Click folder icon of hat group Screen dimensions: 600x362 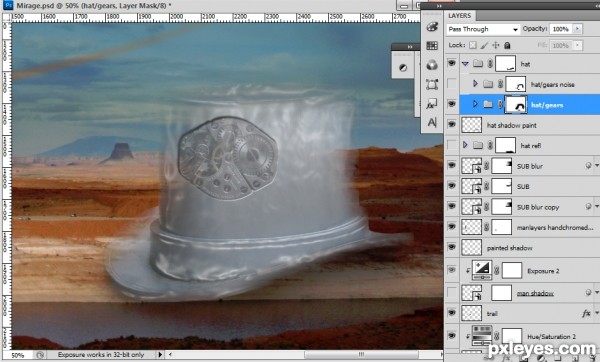(478, 63)
